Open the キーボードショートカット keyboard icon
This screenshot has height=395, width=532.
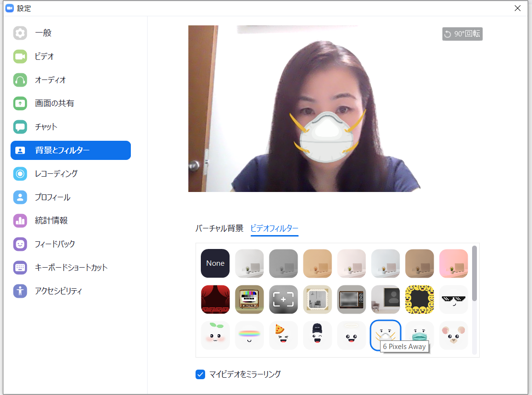pyautogui.click(x=20, y=268)
